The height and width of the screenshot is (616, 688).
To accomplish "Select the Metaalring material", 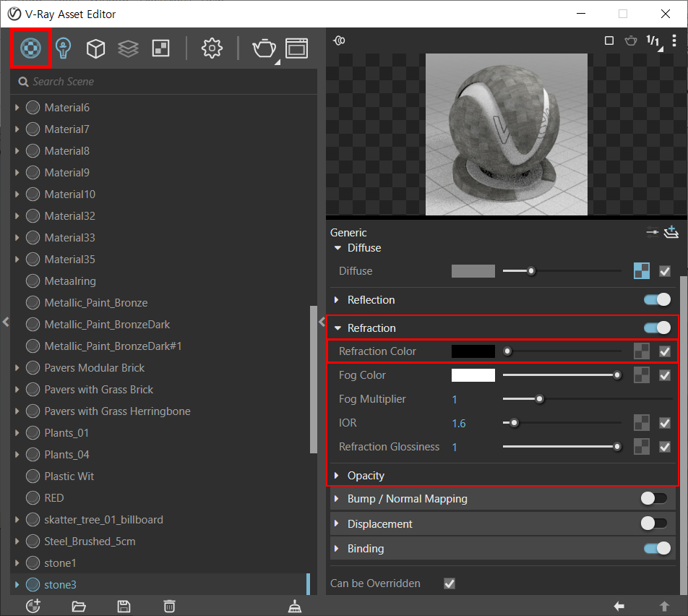I will 70,281.
